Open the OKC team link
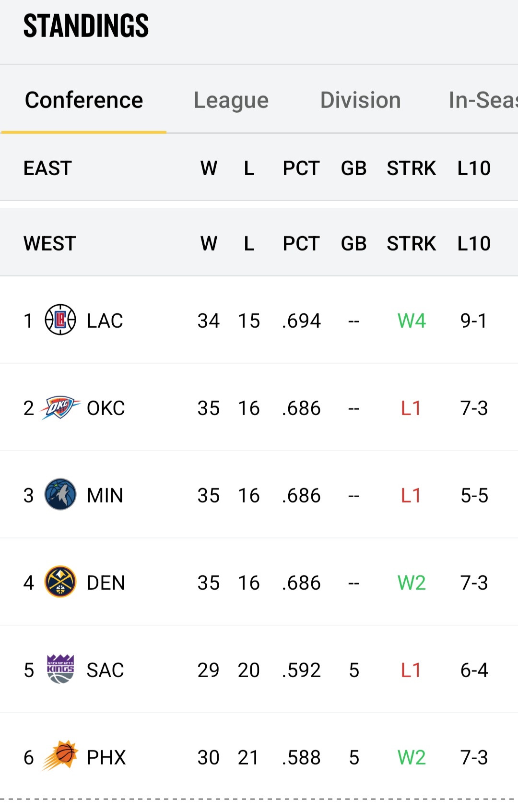 (x=106, y=408)
